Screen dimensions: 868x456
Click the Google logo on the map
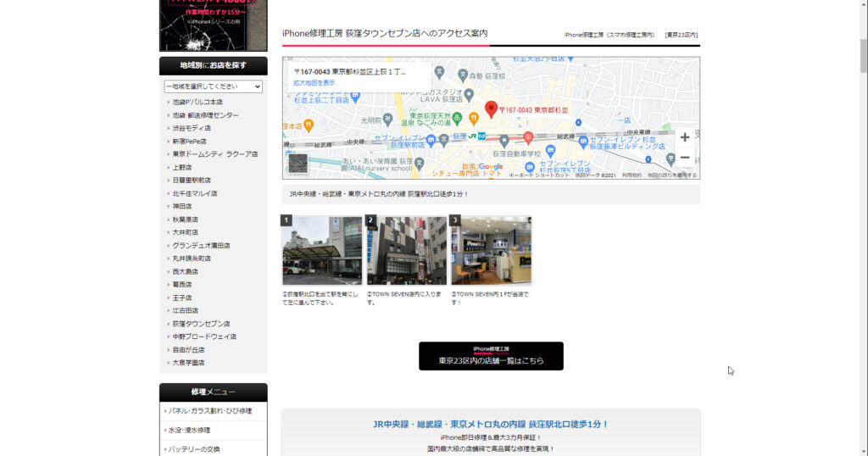491,167
